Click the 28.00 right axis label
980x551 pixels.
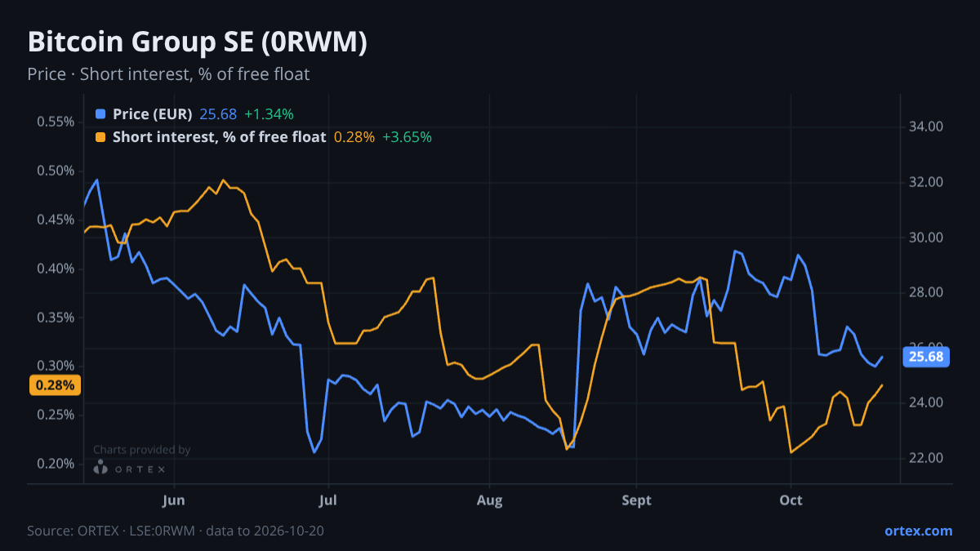[926, 292]
